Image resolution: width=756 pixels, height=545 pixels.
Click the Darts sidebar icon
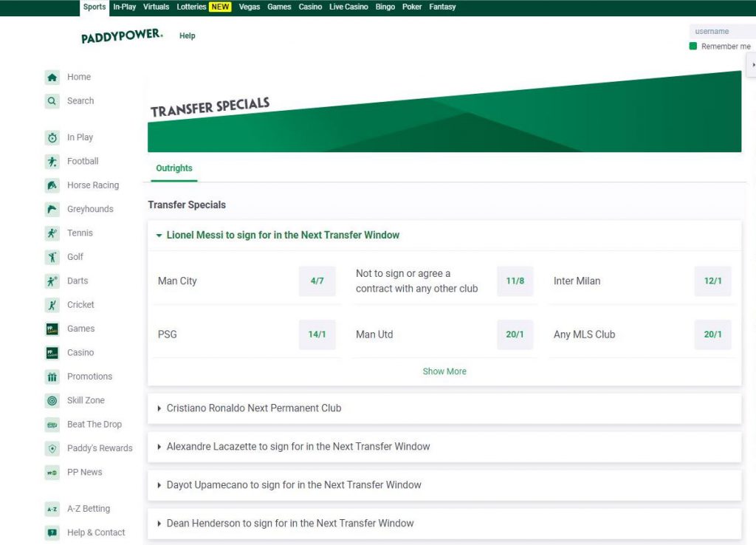click(52, 281)
